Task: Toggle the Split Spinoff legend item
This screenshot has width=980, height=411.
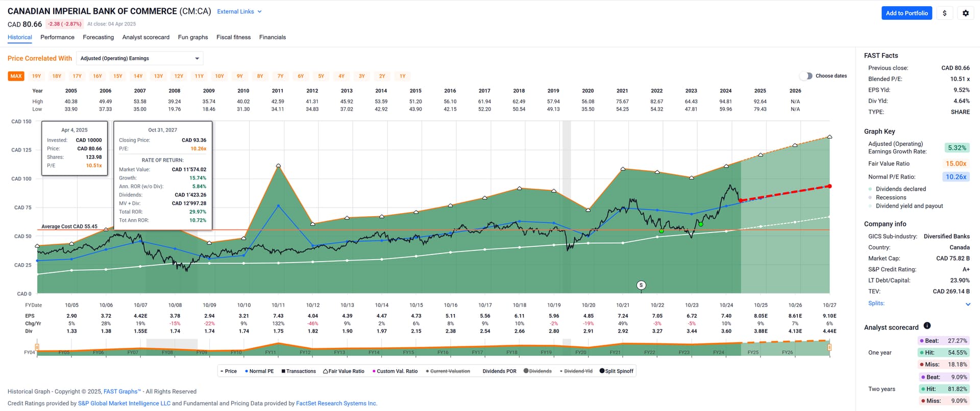Action: (616, 371)
